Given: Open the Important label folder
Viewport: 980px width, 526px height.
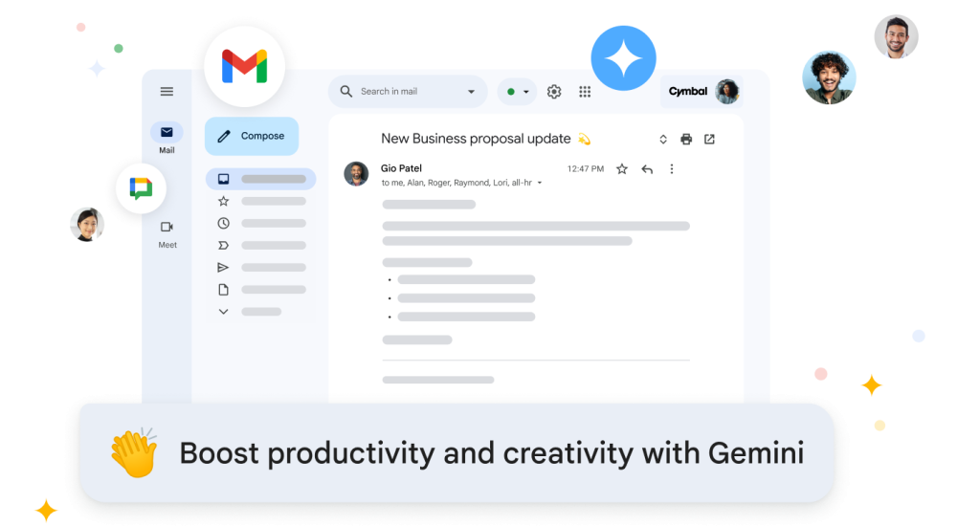Looking at the screenshot, I should tap(223, 246).
